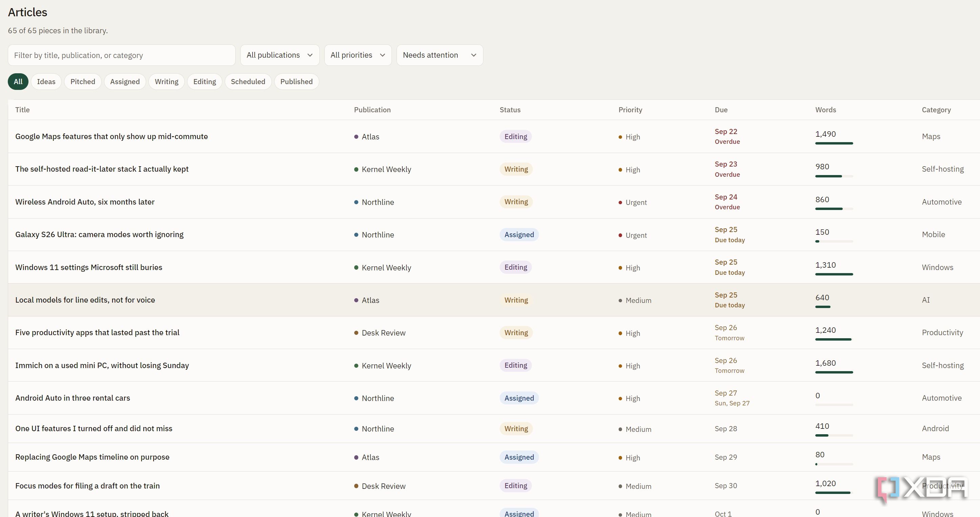Image resolution: width=980 pixels, height=517 pixels.
Task: Open 'Five productivity apps that lasted past the trial'
Action: pos(97,332)
